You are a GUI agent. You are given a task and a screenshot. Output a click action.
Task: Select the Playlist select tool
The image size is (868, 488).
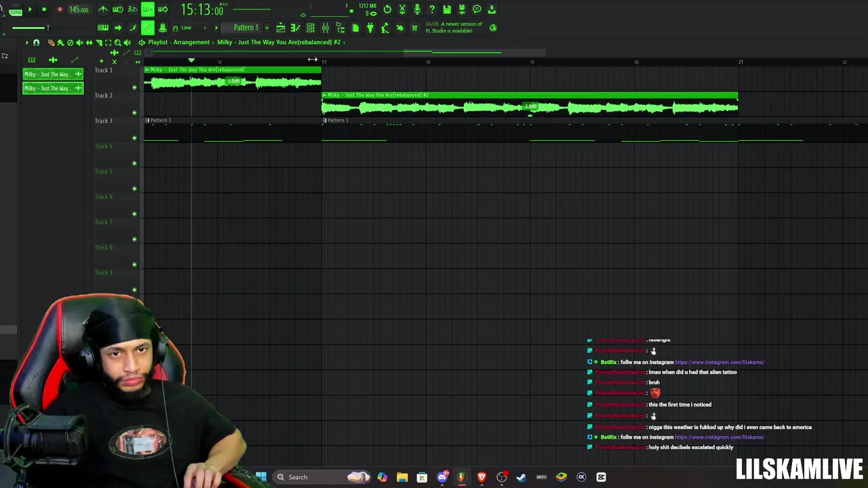point(108,42)
